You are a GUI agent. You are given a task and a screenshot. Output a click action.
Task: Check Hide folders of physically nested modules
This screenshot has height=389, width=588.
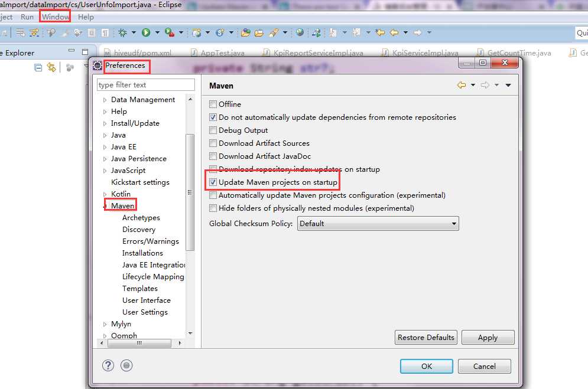click(213, 208)
